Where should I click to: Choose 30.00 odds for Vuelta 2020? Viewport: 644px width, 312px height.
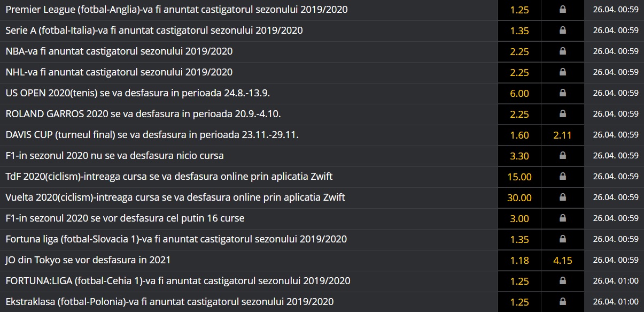(519, 197)
